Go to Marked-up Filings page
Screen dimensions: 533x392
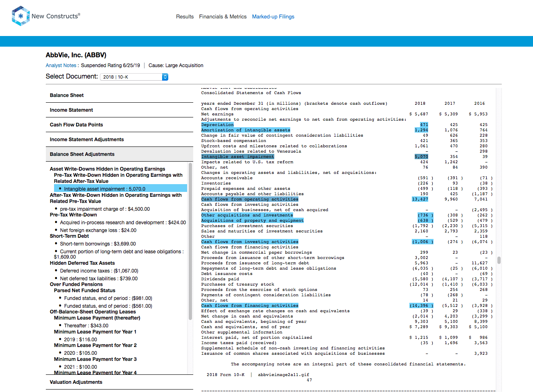pyautogui.click(x=273, y=17)
